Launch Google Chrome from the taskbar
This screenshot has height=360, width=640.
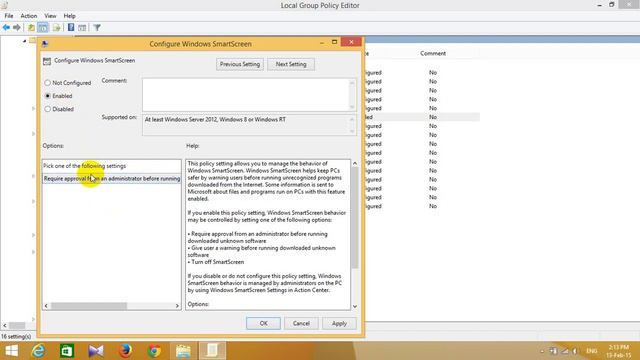[x=154, y=351]
